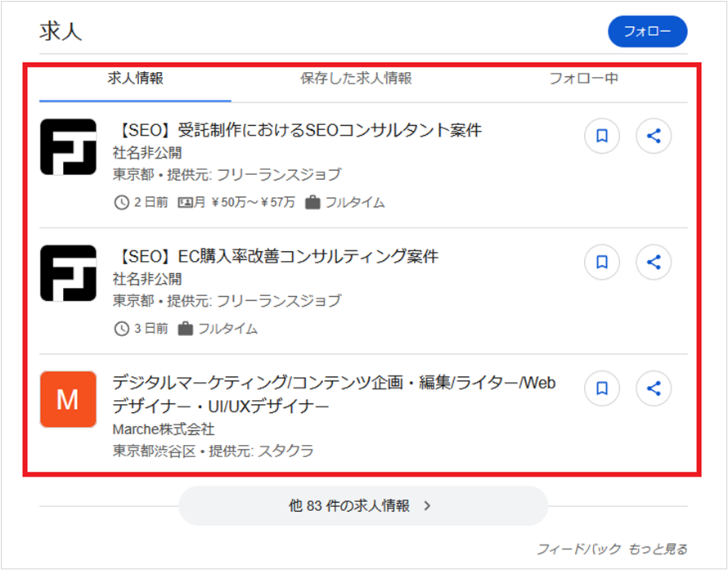Share the デジタルマーケティング job listing

[x=653, y=388]
